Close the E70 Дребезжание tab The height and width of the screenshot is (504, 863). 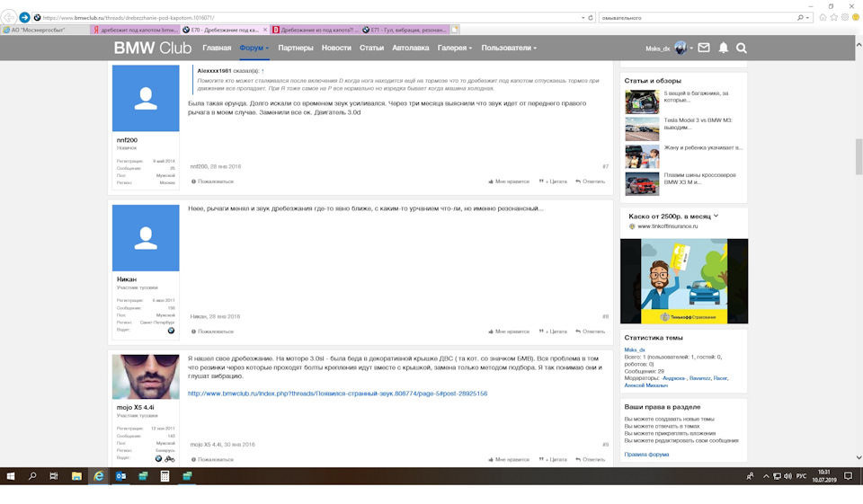[x=264, y=30]
